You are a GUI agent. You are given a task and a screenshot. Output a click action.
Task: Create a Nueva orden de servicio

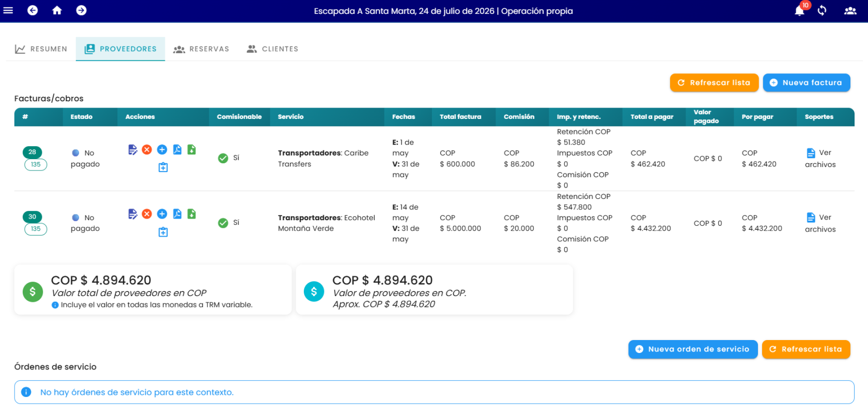click(x=693, y=349)
